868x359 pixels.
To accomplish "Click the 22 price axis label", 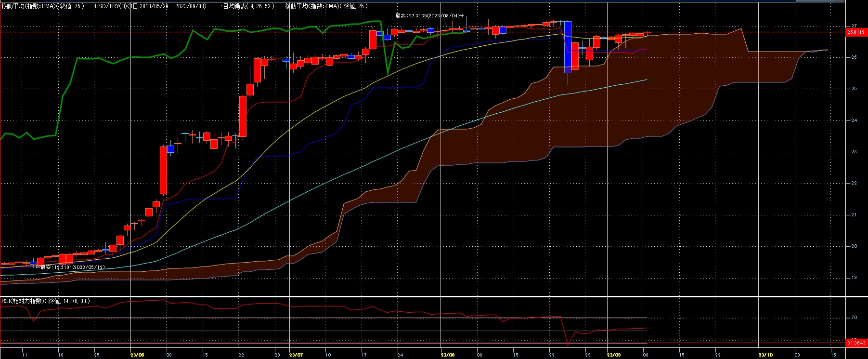I will tap(854, 183).
